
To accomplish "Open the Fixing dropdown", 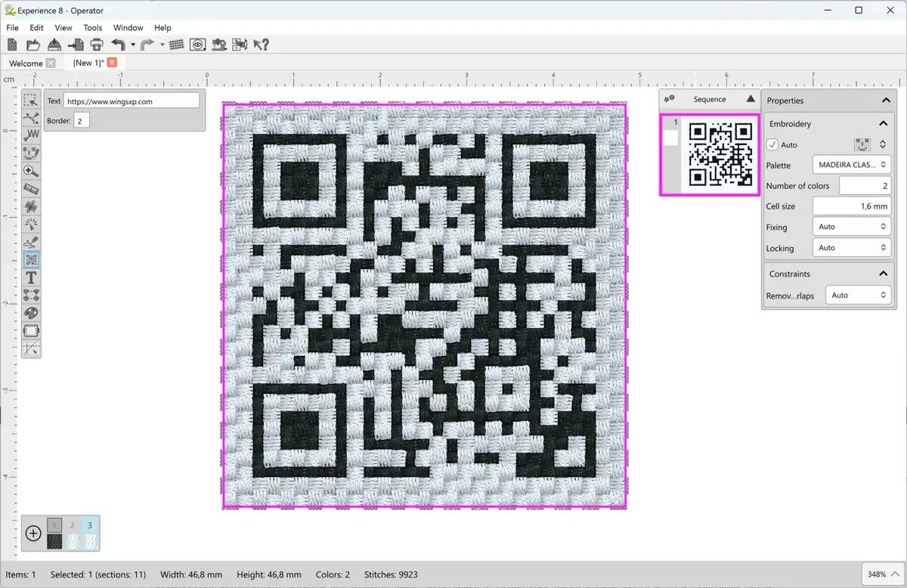I will pos(852,227).
